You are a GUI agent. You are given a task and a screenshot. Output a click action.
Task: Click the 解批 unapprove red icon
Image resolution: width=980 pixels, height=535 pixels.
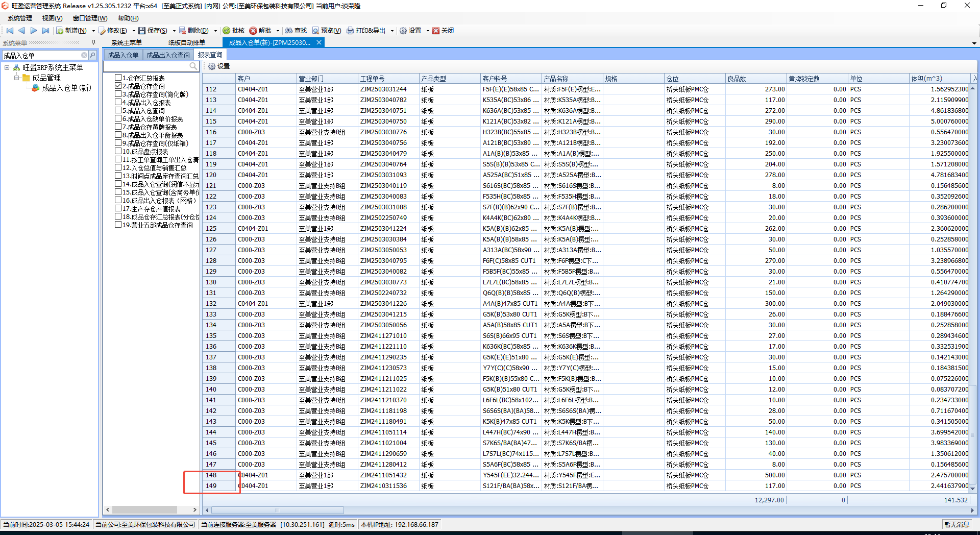[x=253, y=31]
